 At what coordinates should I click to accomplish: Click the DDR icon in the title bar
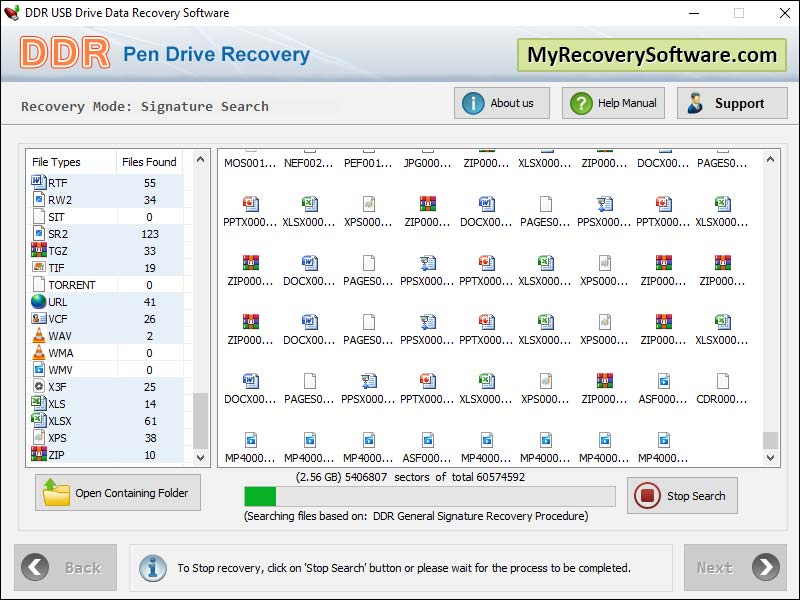click(x=11, y=13)
